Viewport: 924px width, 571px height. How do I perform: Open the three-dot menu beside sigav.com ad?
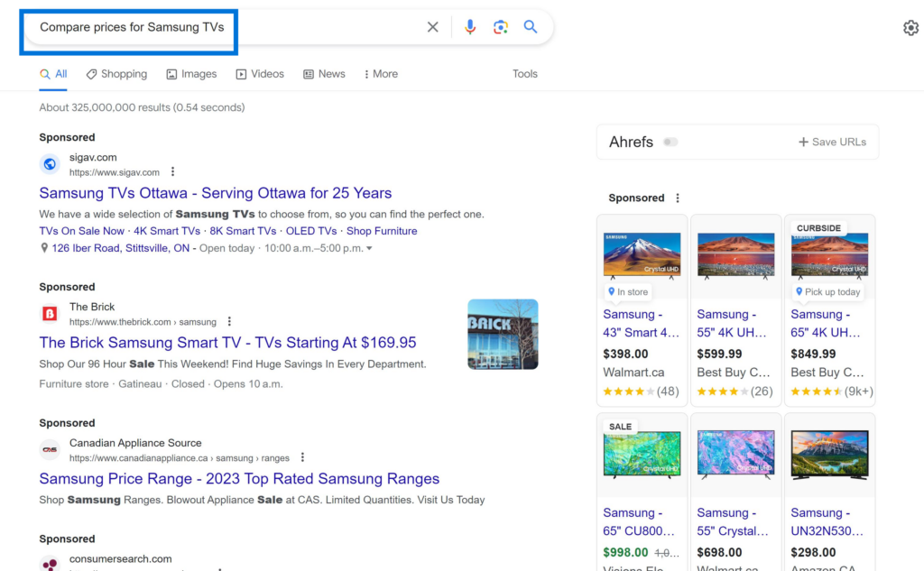[172, 171]
